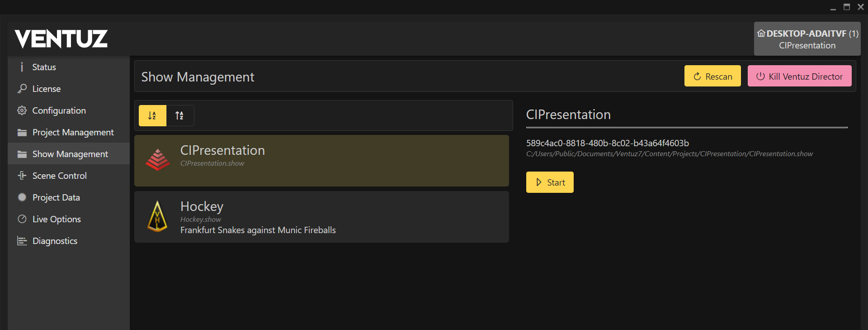View the Diagnostics page
The width and height of the screenshot is (868, 330).
pos(55,241)
